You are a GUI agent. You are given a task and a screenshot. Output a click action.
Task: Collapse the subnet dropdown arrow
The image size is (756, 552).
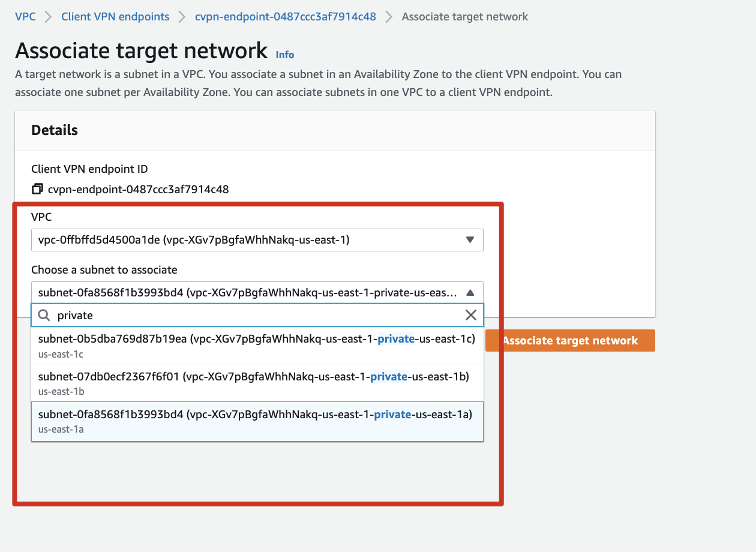[470, 293]
